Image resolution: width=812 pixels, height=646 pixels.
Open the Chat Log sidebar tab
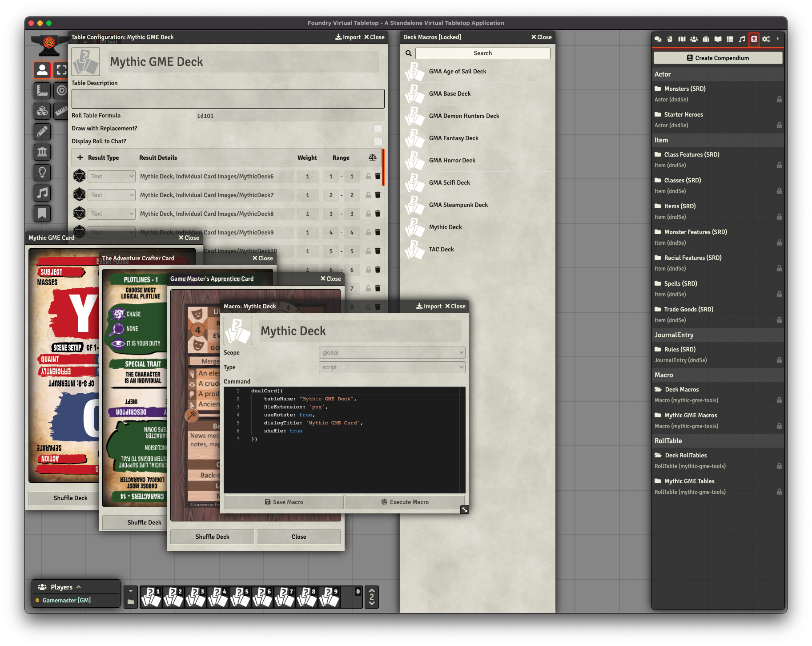click(658, 39)
